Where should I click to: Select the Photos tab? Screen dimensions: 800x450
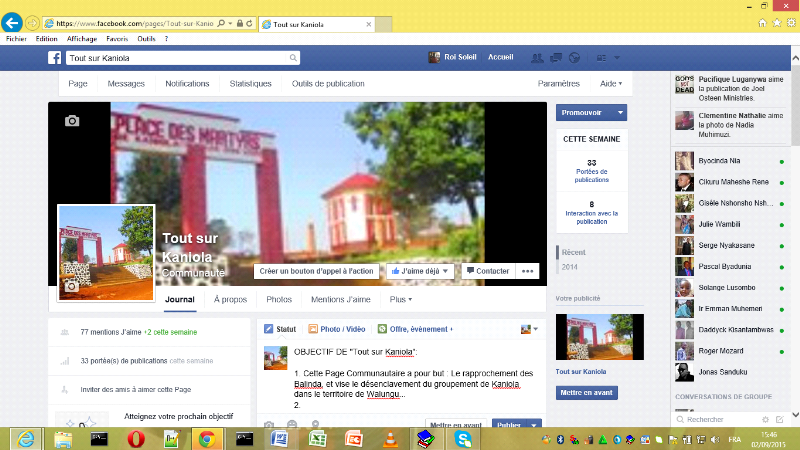pos(279,299)
